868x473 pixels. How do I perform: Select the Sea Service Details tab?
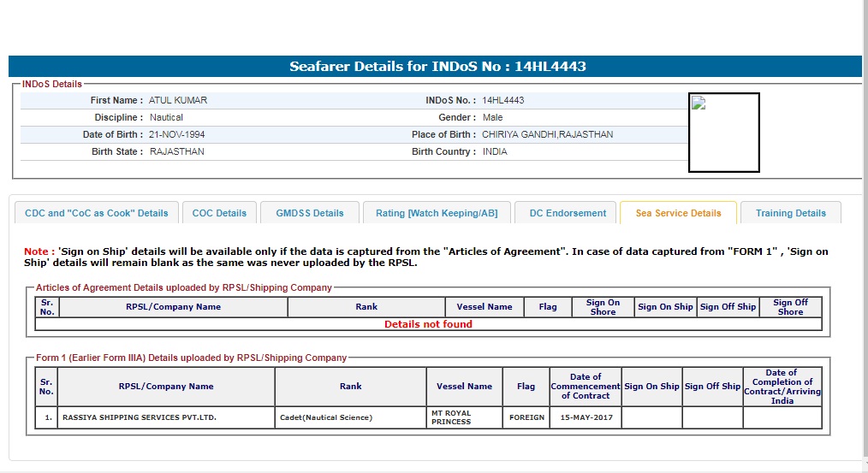tap(678, 213)
